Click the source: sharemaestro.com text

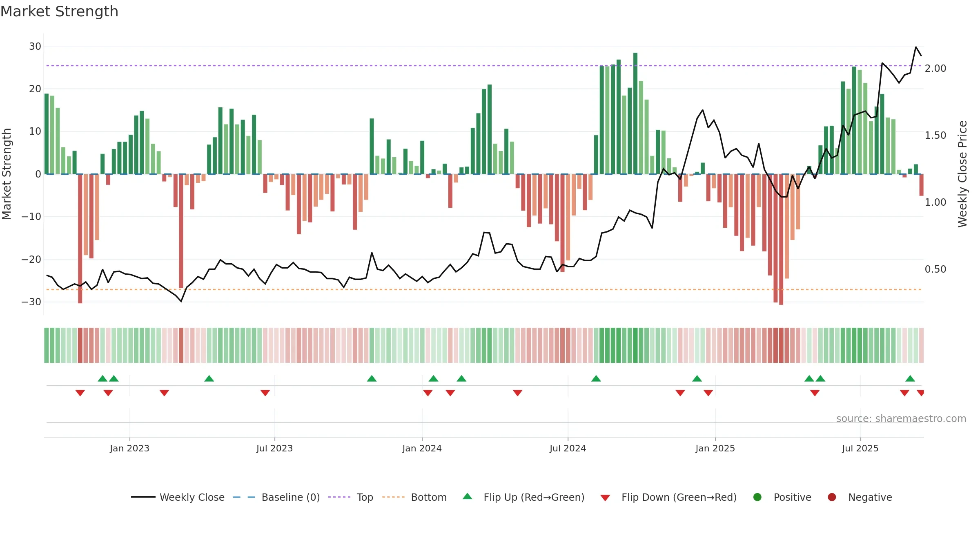pyautogui.click(x=901, y=418)
